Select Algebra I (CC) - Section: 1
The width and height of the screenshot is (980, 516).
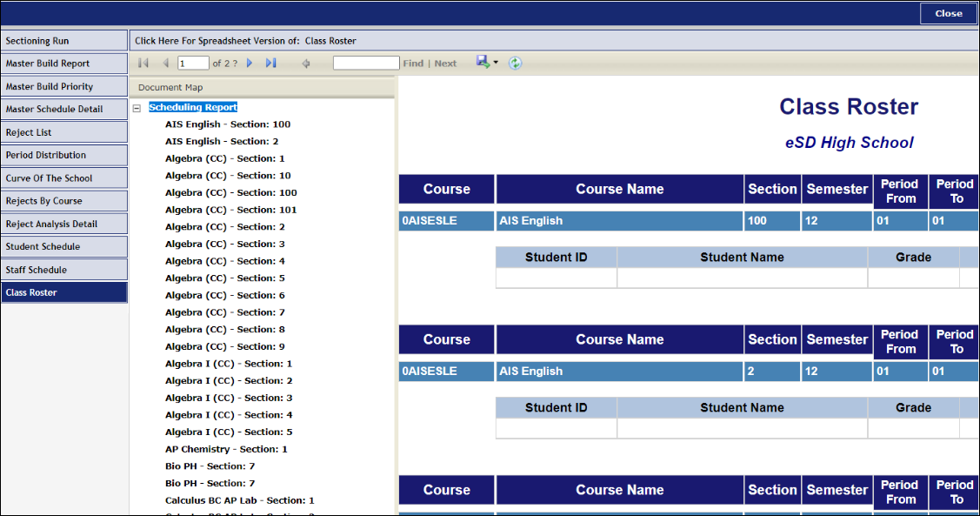229,364
